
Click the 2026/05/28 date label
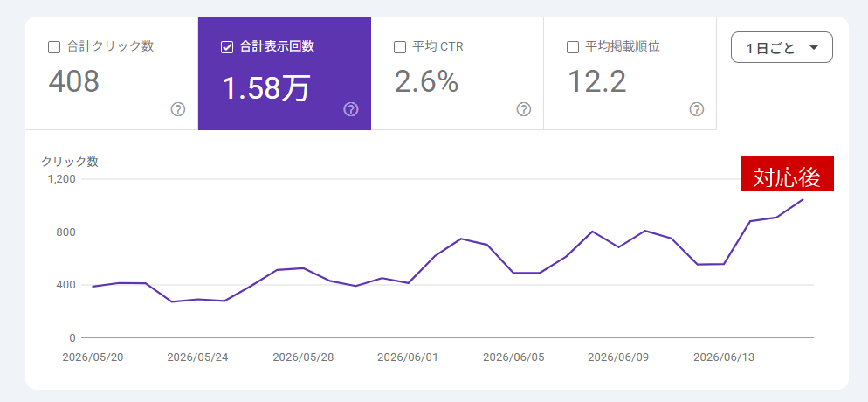coord(303,357)
